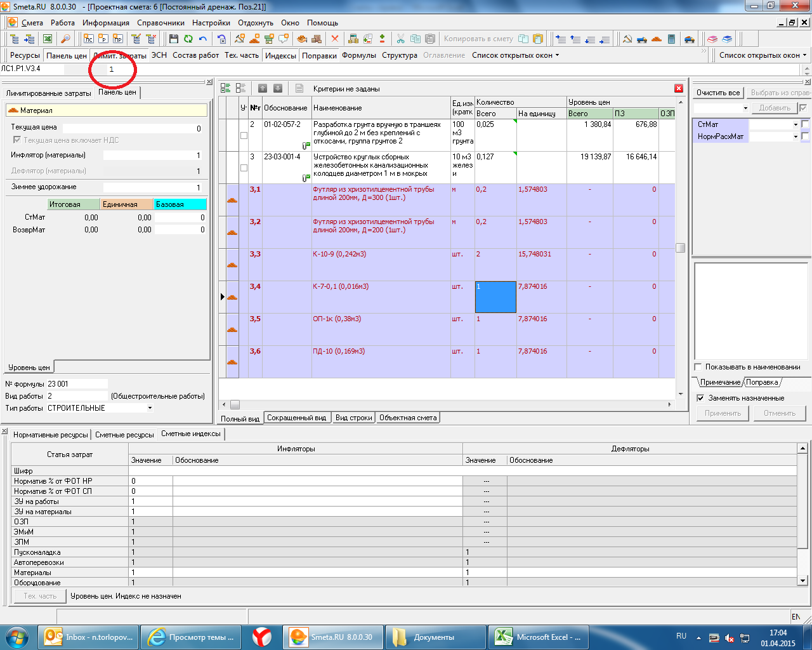This screenshot has height=650, width=812.
Task: Switch to the Поправка tab
Action: (762, 382)
